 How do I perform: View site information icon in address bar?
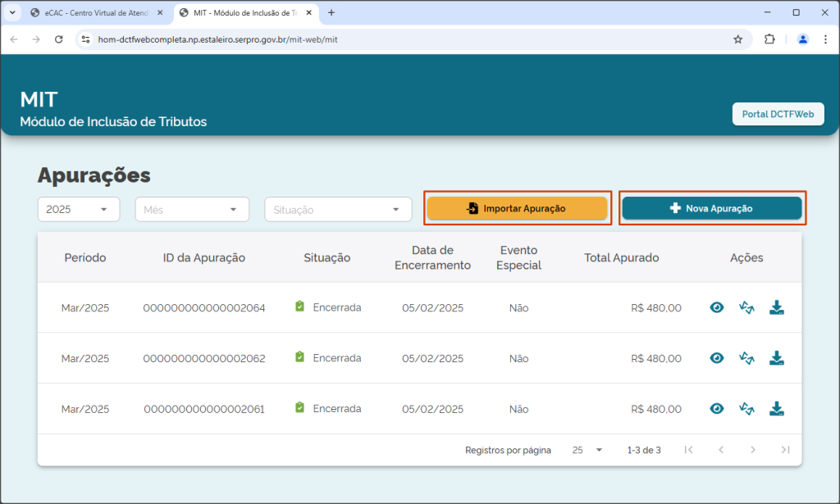85,39
